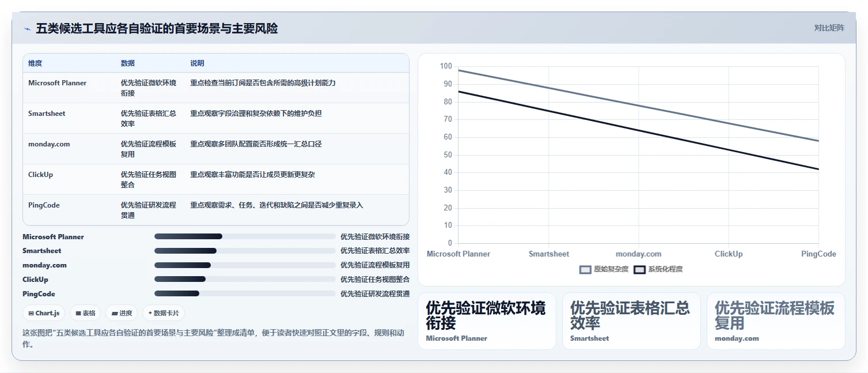
Task: Click the title 五类候选工具应各自验证的首要场景与主要风险
Action: [x=157, y=28]
